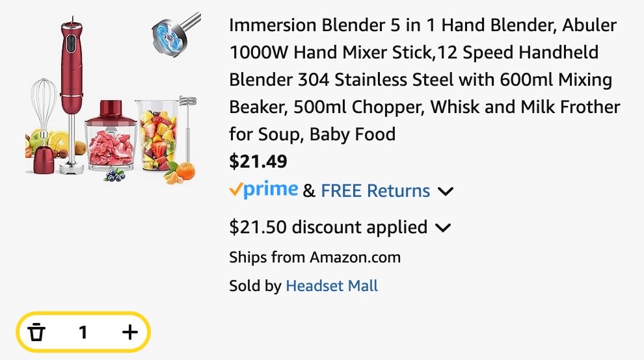Open the FREE Returns link
644x360 pixels.
[x=375, y=191]
